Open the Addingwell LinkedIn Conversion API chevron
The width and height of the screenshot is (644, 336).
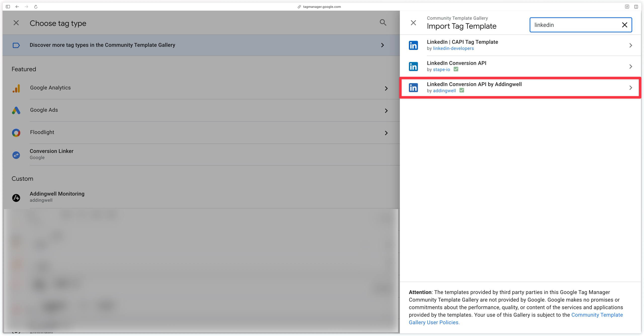pos(630,88)
